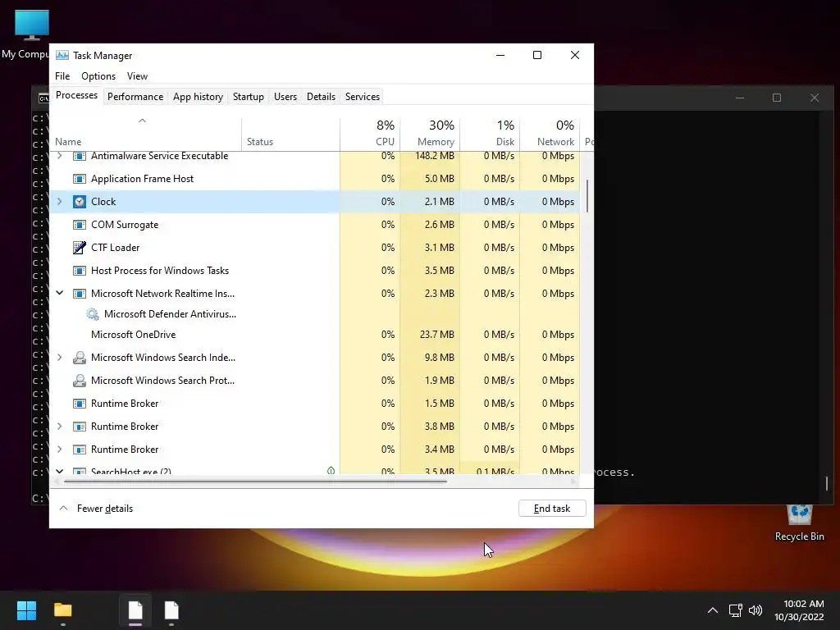840x630 pixels.
Task: Sort processes by the Name column
Action: [x=145, y=135]
